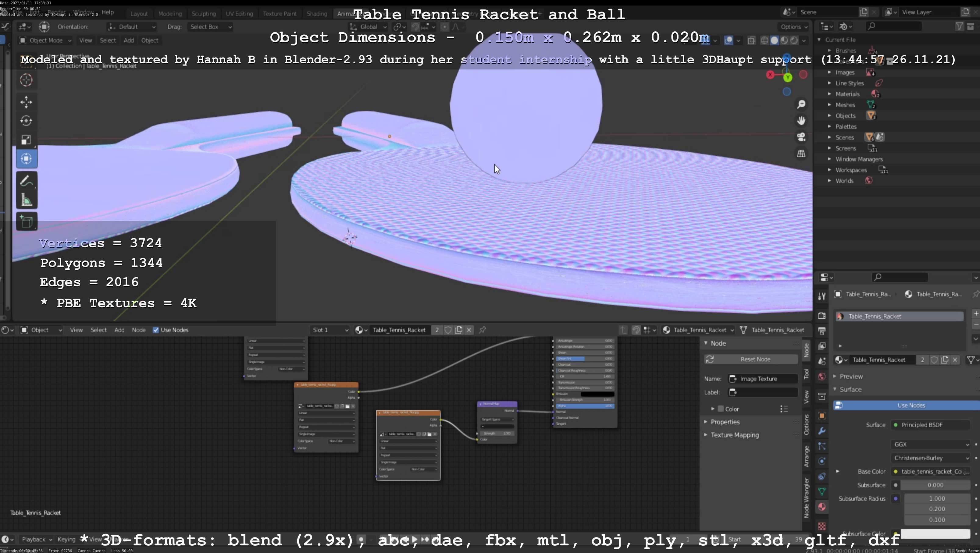The height and width of the screenshot is (553, 980).
Task: Select the Measure tool
Action: tap(26, 200)
